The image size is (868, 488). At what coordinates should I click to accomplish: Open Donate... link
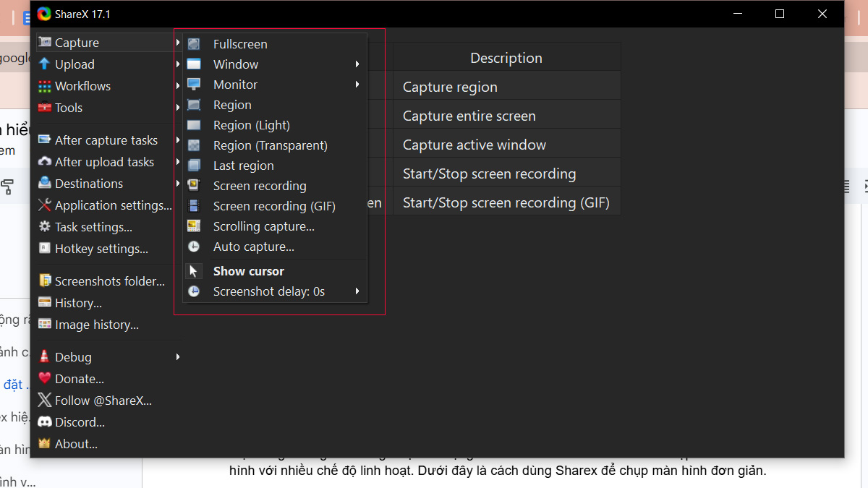point(109,379)
